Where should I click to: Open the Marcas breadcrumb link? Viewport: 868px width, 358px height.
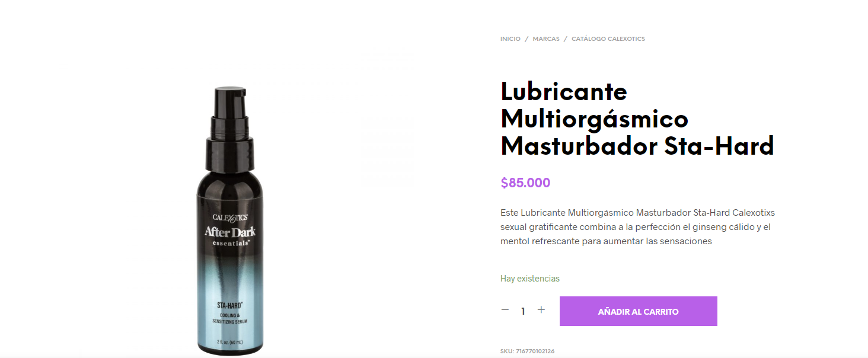[x=546, y=39]
